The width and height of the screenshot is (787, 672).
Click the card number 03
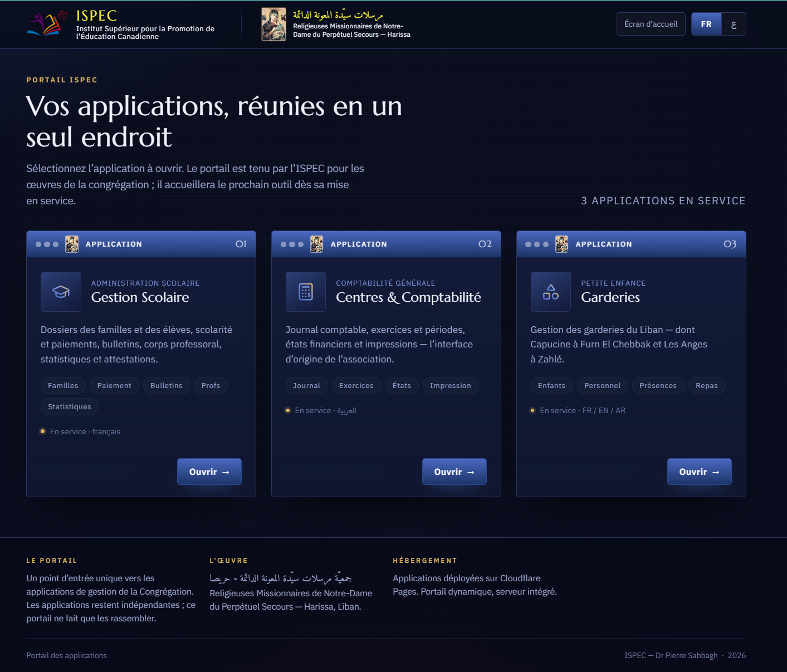tap(730, 244)
